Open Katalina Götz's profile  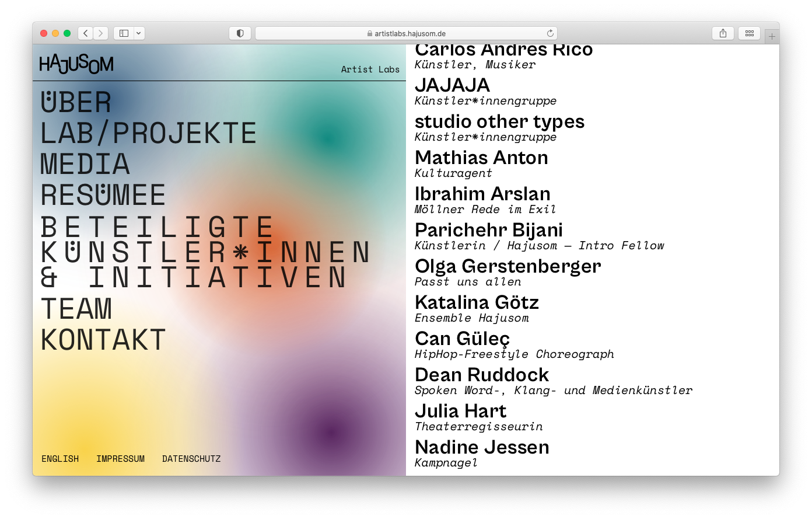477,302
